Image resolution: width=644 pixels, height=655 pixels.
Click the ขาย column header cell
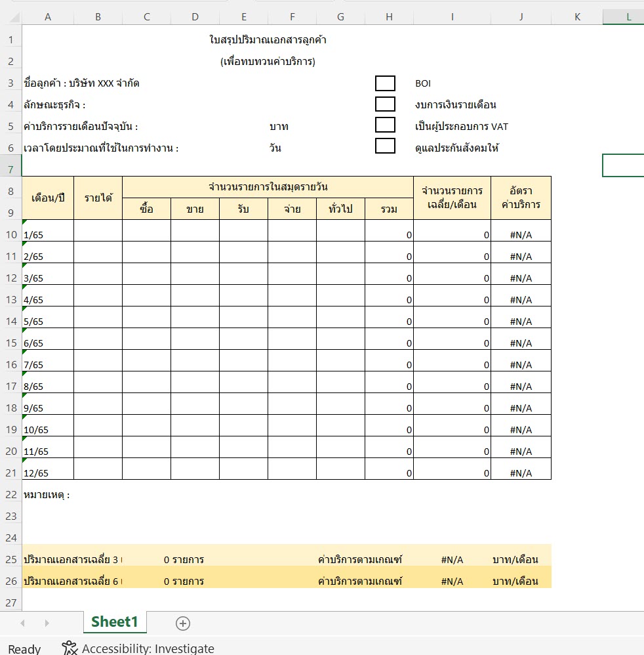(x=195, y=209)
